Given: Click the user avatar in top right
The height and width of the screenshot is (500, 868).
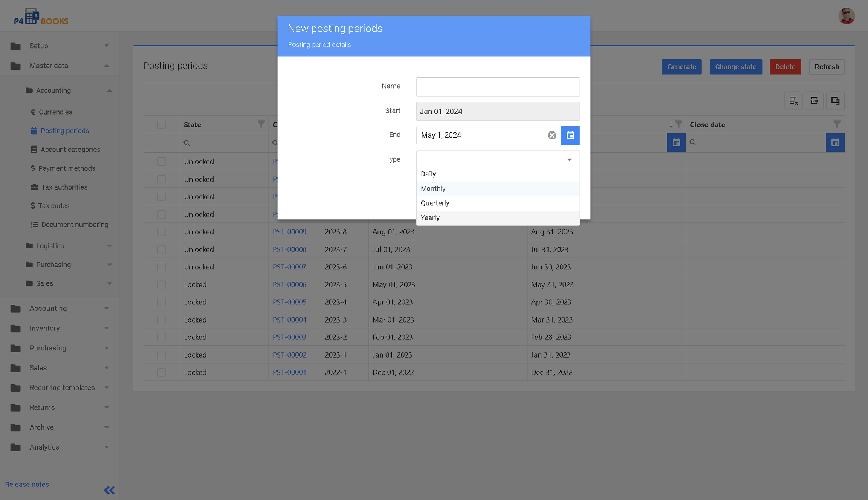Looking at the screenshot, I should [x=846, y=16].
